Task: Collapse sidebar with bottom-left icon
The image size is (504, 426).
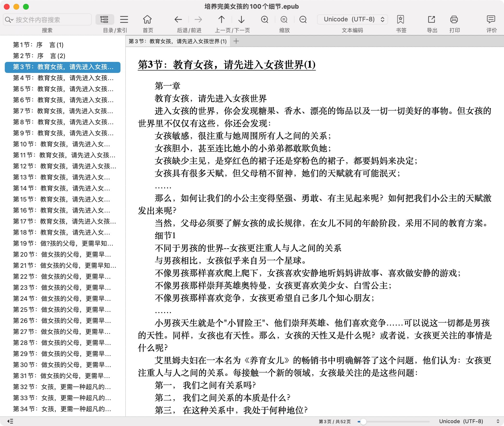Action: coord(10,421)
